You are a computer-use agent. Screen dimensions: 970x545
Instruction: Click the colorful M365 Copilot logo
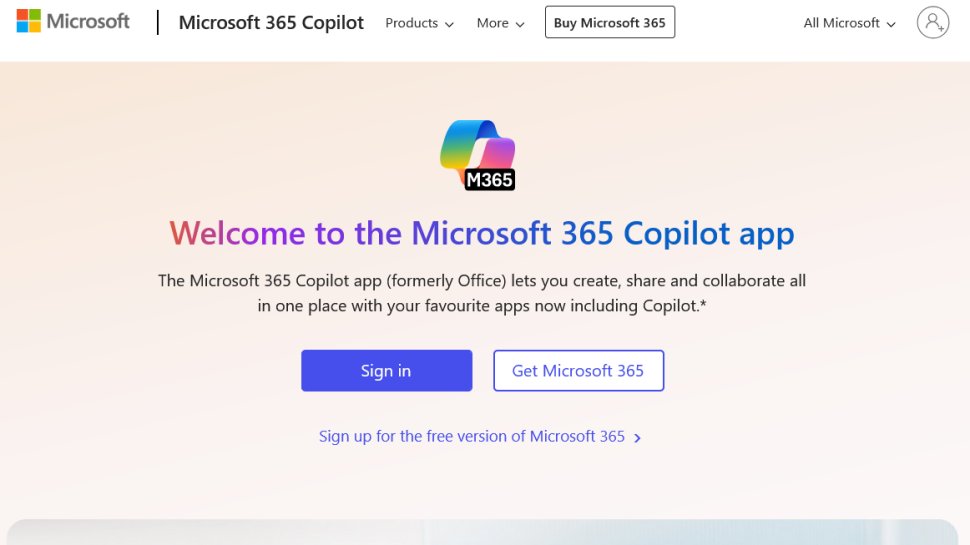(478, 154)
